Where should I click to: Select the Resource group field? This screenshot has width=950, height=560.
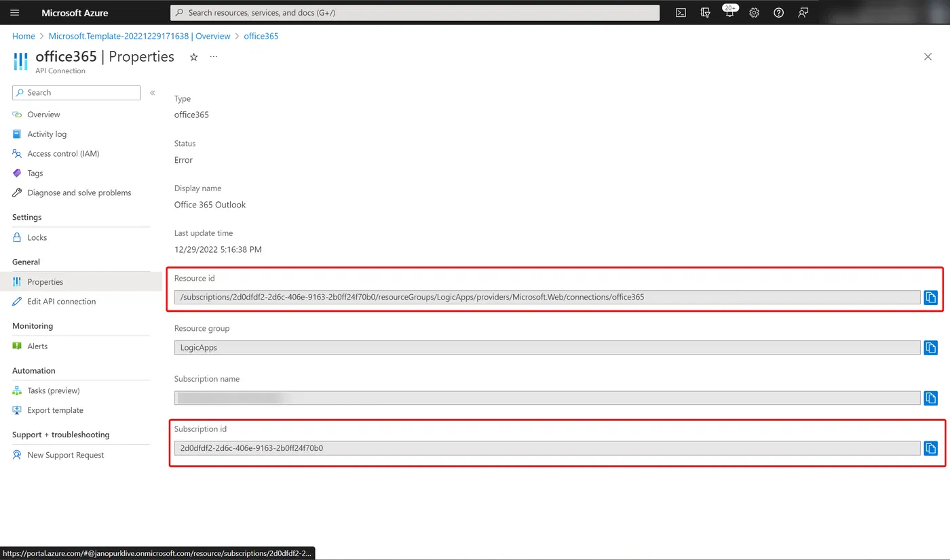(x=547, y=348)
